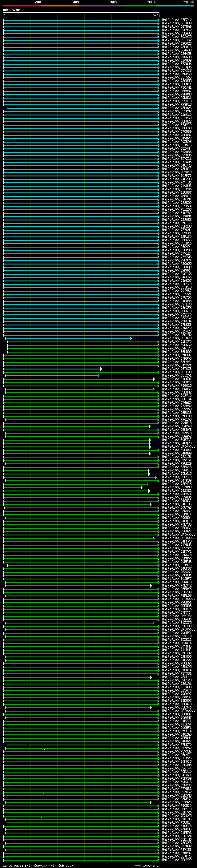
Task: Open hit UniRef100_B9IJS2
Action: point(176,40)
